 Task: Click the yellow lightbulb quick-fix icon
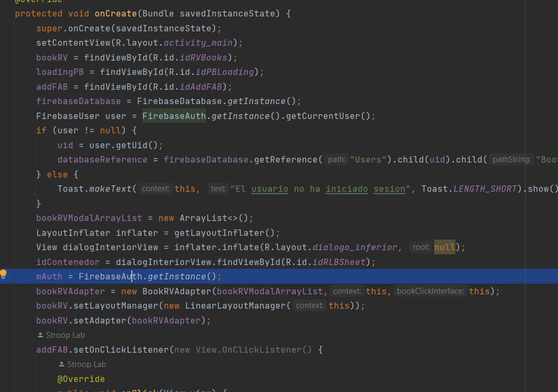click(3, 274)
